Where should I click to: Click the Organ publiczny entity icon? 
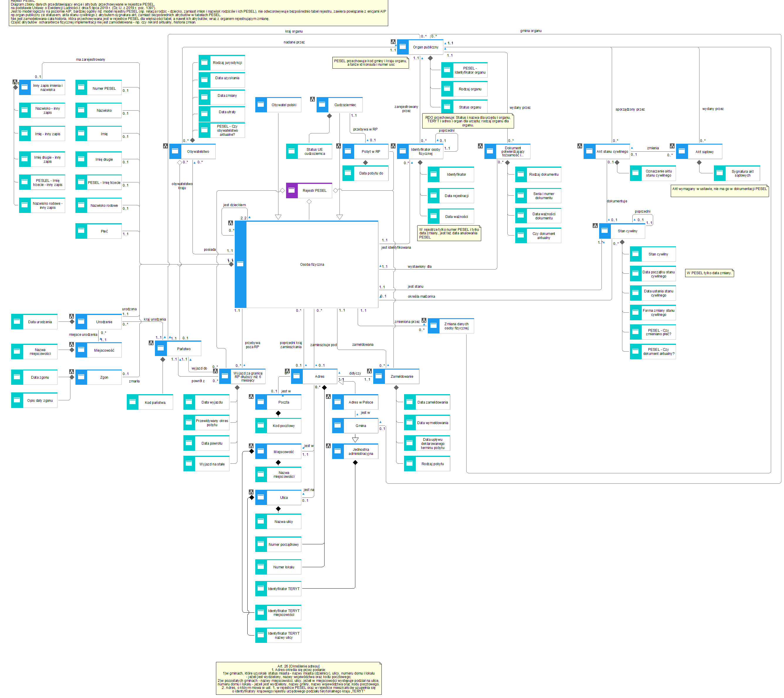pos(402,47)
